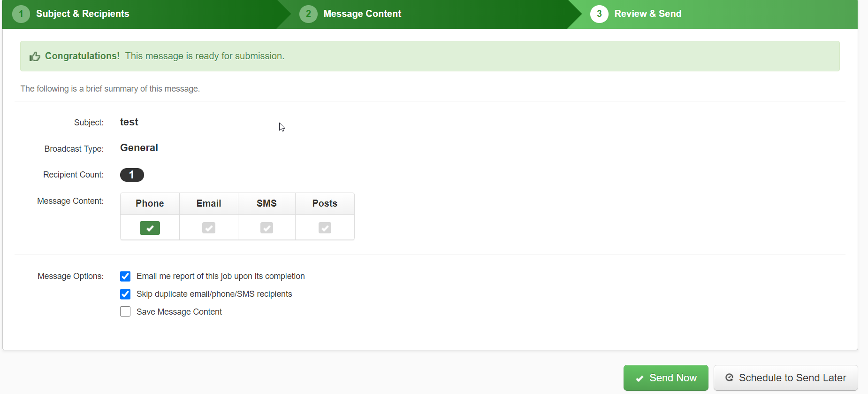Click the green Phone content checkmark icon
The image size is (868, 394).
point(150,228)
